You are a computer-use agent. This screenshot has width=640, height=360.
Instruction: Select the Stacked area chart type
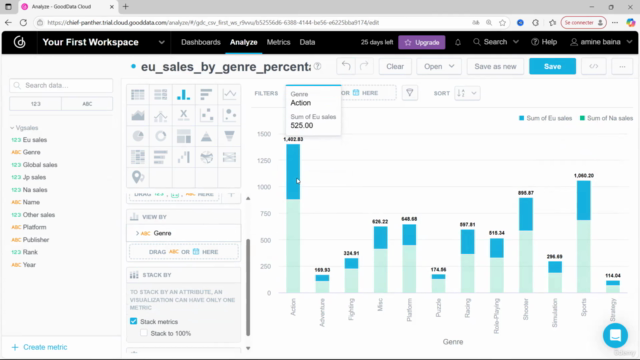coord(138,116)
